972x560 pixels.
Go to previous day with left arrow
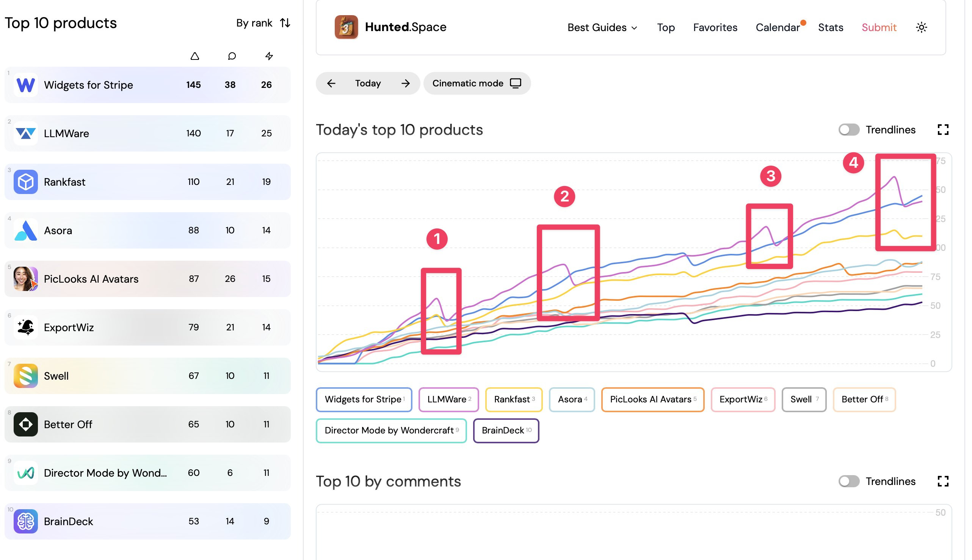pos(331,83)
